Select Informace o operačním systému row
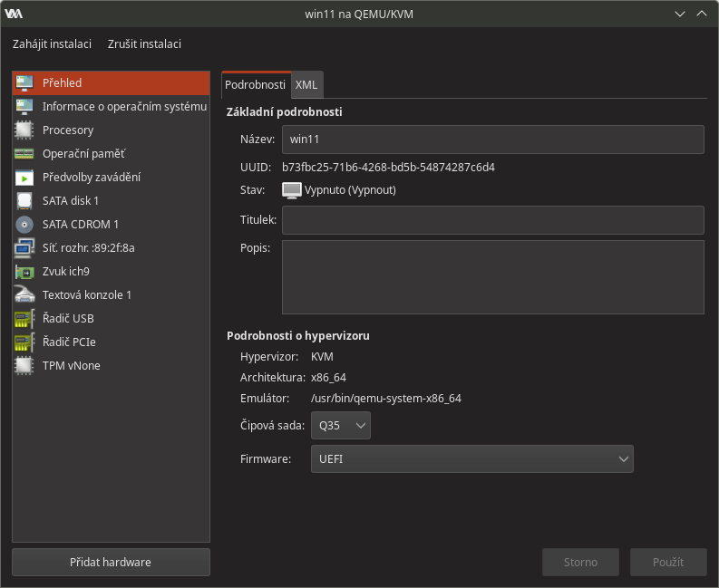Image resolution: width=719 pixels, height=588 pixels. click(111, 106)
